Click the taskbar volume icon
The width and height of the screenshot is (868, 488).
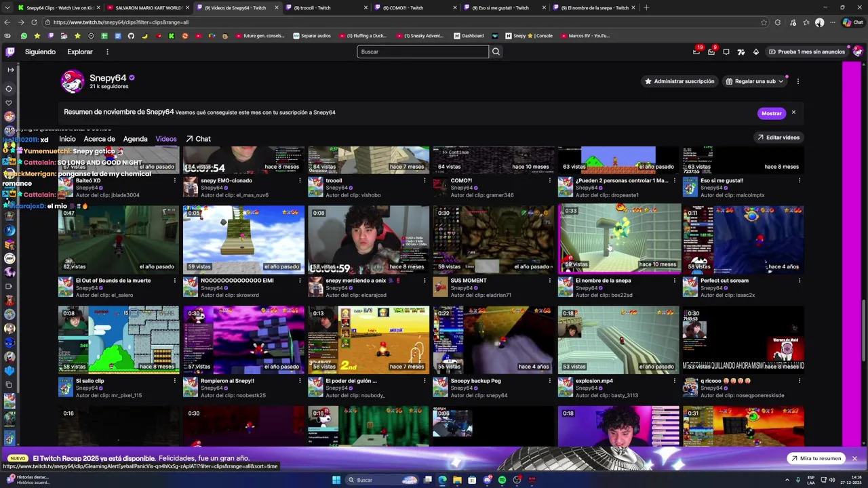click(x=832, y=480)
